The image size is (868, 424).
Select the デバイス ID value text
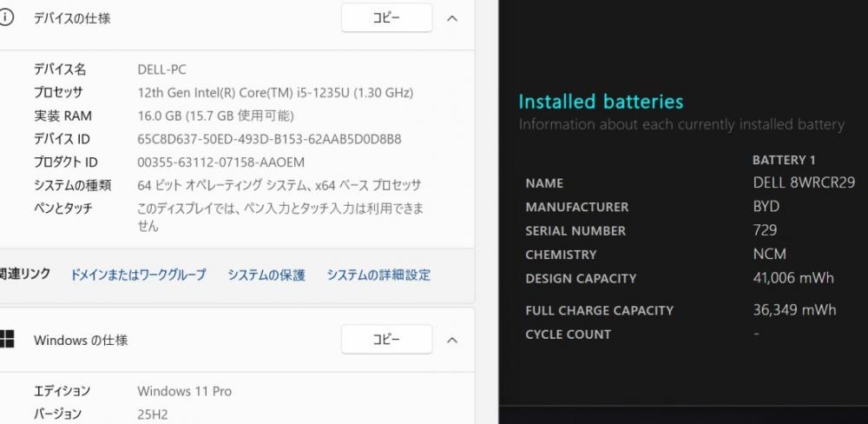[x=269, y=139]
